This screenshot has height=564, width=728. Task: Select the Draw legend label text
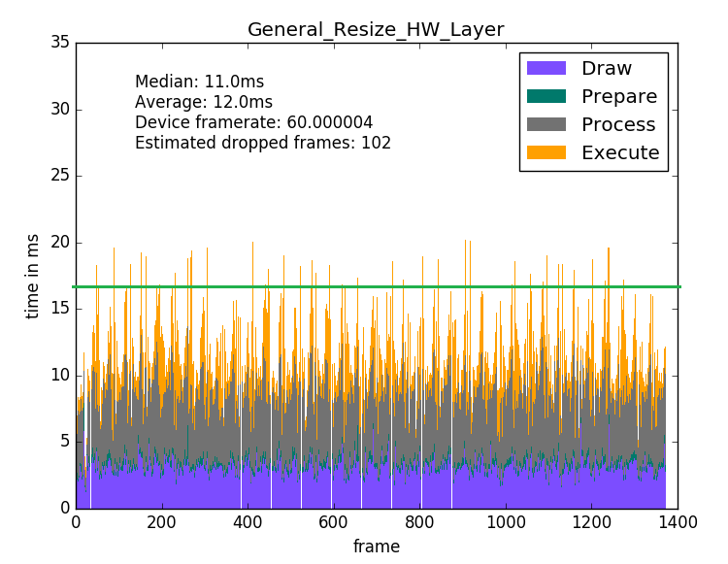[607, 69]
